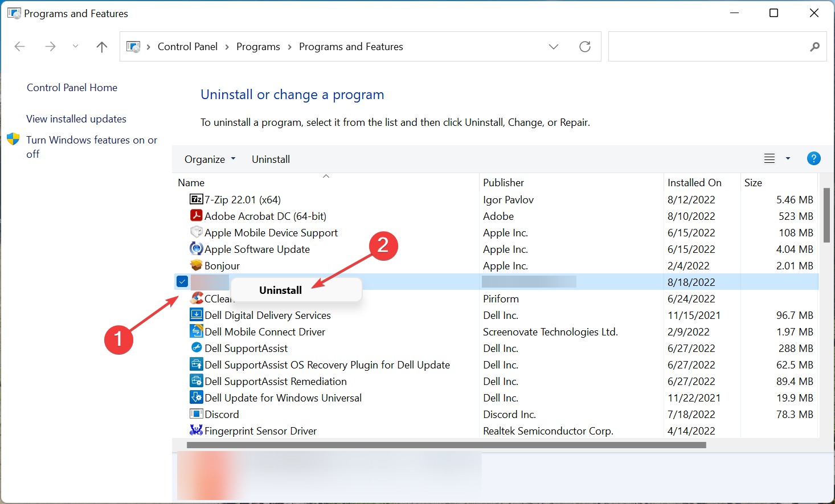
Task: Click Screenovate Technologies Ltd. publisher cell
Action: pos(550,332)
